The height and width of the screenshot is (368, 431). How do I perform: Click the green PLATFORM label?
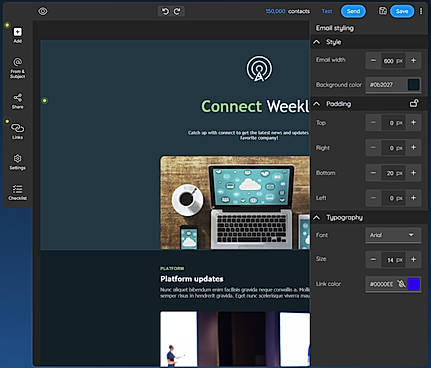pyautogui.click(x=172, y=269)
